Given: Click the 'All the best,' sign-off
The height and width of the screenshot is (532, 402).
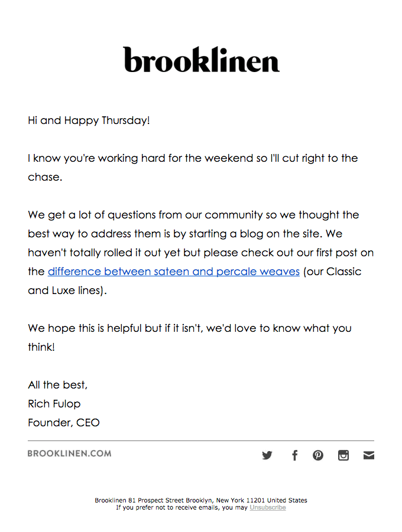Looking at the screenshot, I should (58, 385).
